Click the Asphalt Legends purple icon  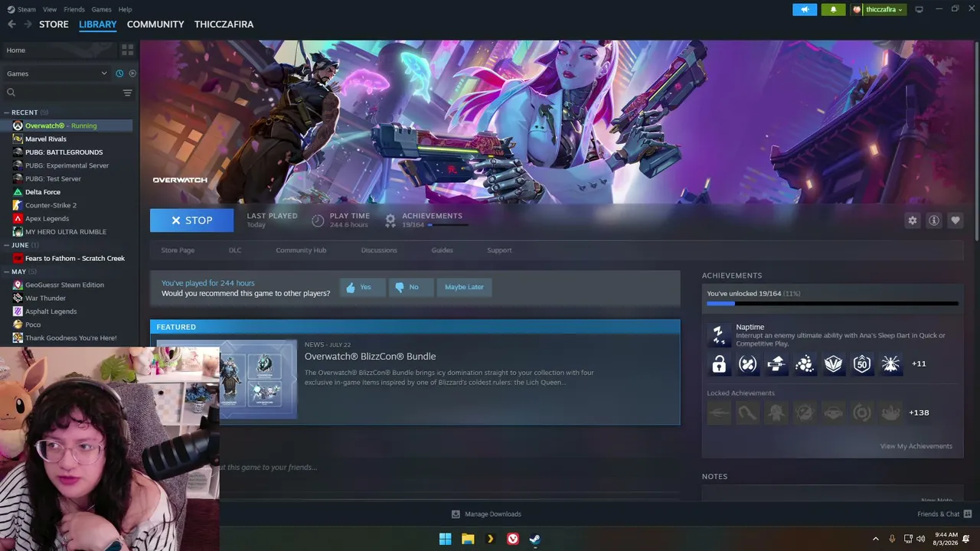[18, 311]
